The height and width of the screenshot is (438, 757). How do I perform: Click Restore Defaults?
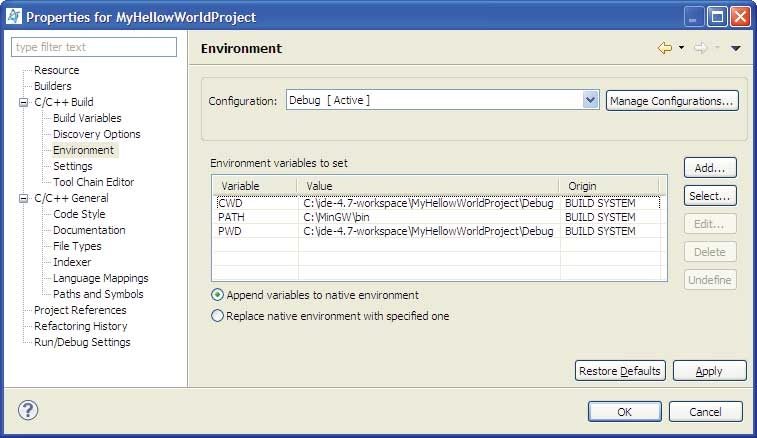point(620,371)
